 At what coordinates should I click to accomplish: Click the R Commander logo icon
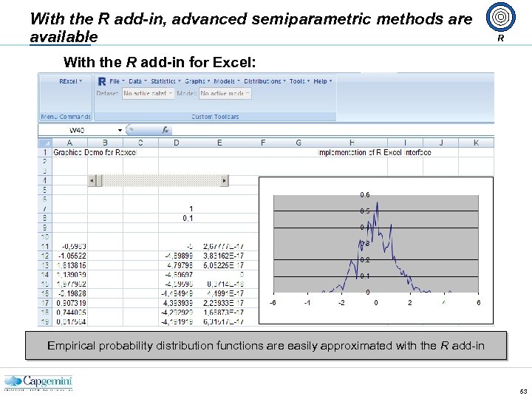(102, 81)
